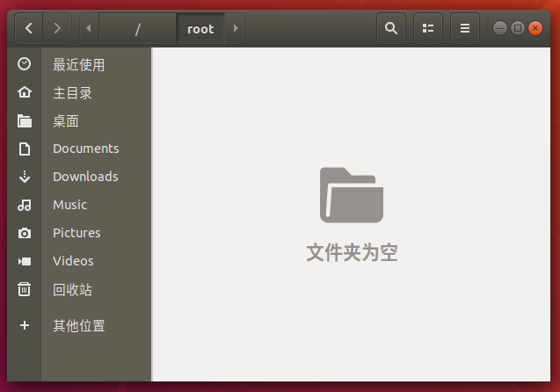Click the Pictures camera icon
560x392 pixels.
(25, 233)
